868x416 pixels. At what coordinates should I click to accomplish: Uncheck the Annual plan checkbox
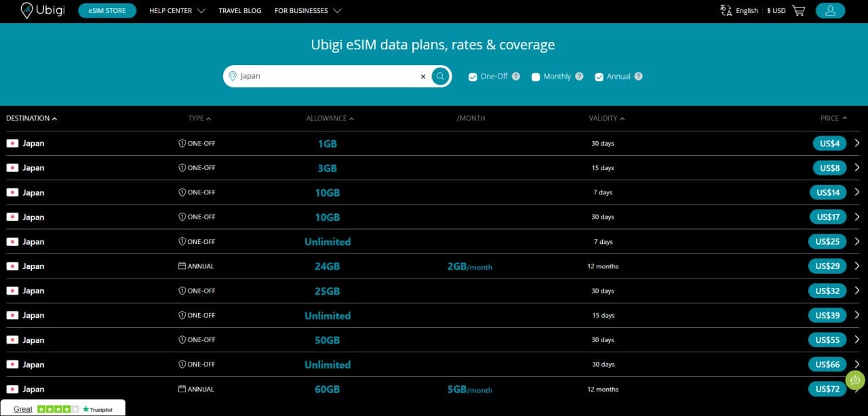pyautogui.click(x=599, y=77)
